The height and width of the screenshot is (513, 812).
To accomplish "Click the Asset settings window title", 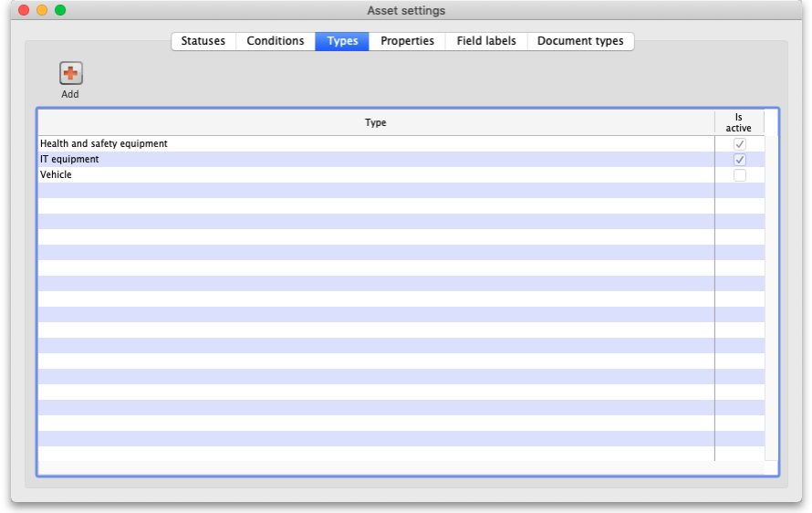I will (x=406, y=10).
